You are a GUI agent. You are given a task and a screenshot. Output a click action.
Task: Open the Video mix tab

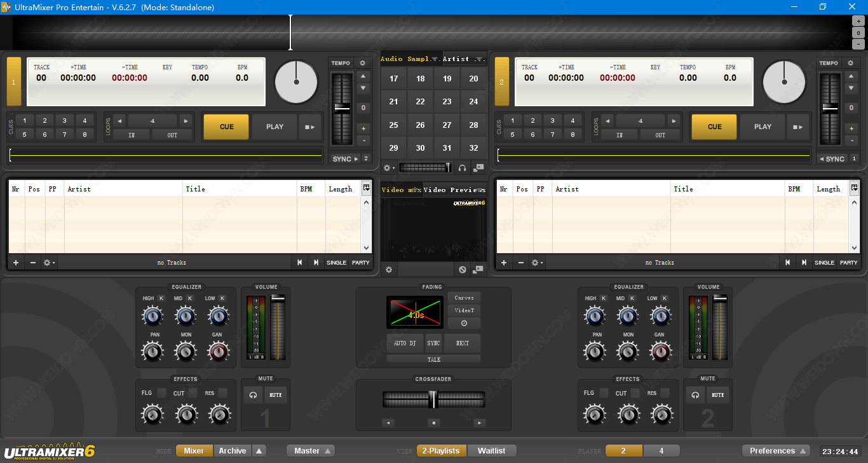coord(401,190)
